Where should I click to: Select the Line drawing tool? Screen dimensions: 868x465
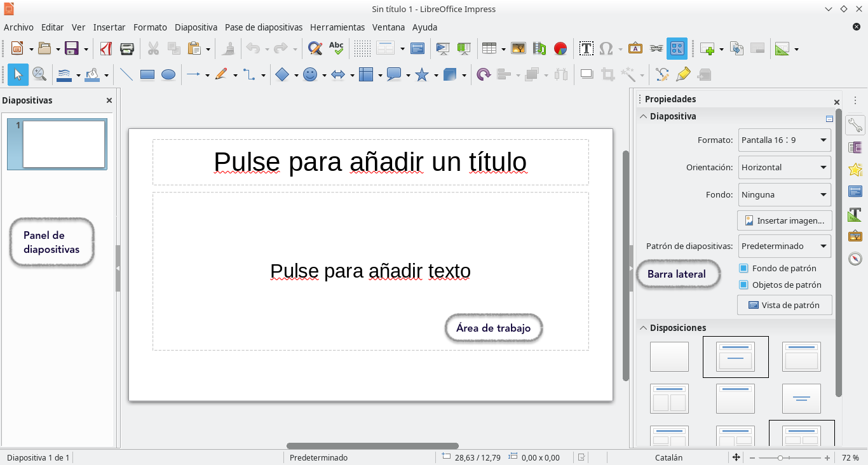(x=126, y=74)
